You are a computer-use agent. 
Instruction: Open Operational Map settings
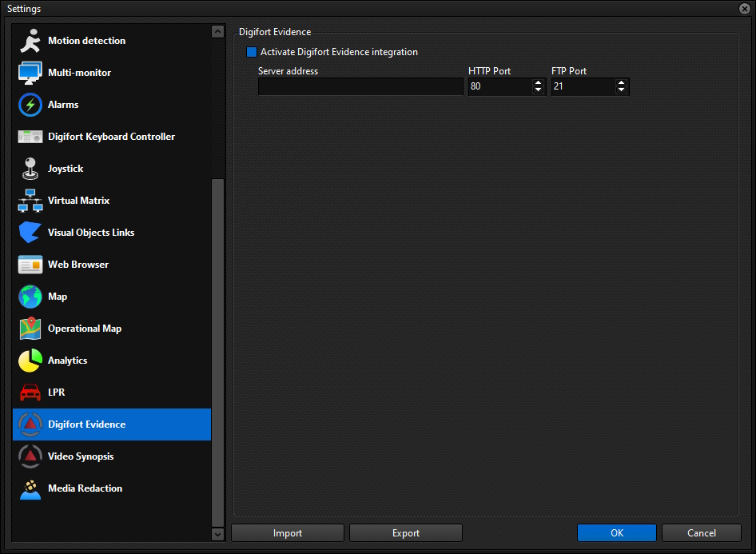coord(112,329)
